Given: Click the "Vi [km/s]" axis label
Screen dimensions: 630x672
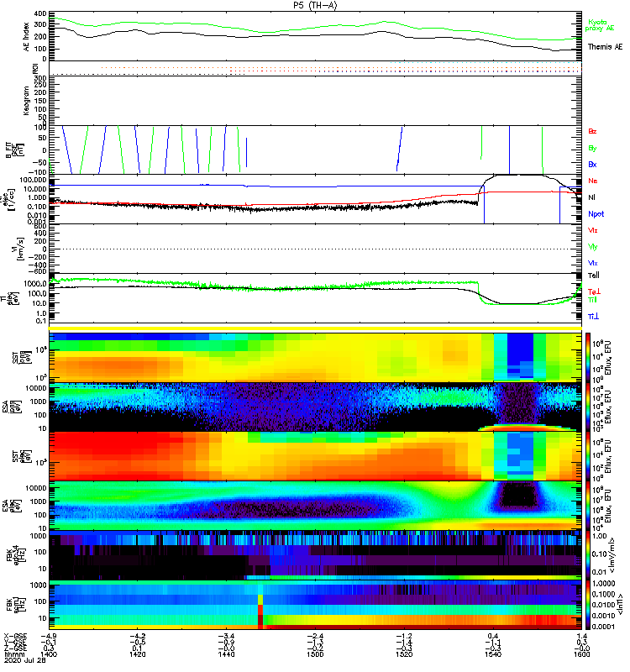Looking at the screenshot, I should click(19, 249).
